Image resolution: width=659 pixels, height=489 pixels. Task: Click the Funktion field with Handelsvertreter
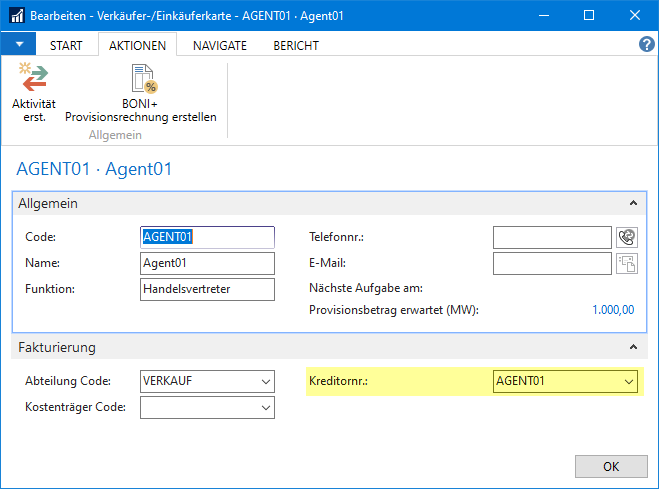click(207, 289)
